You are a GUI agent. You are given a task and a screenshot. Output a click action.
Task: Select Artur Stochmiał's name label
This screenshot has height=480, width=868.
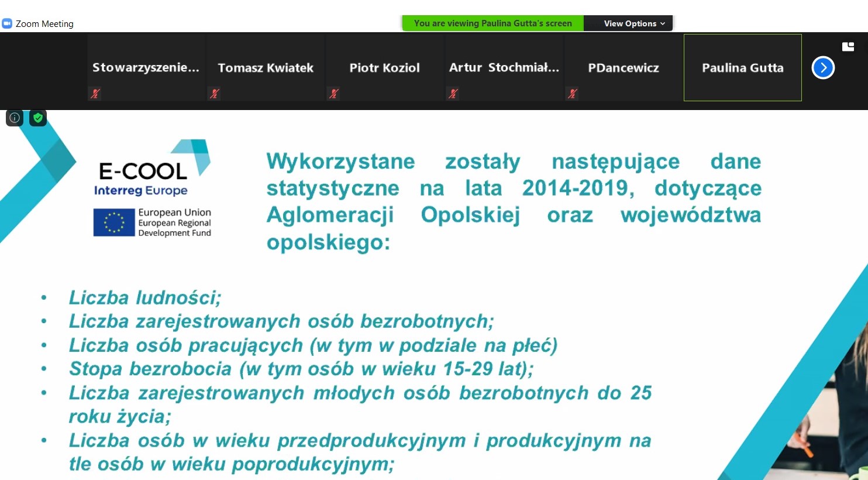(x=504, y=68)
